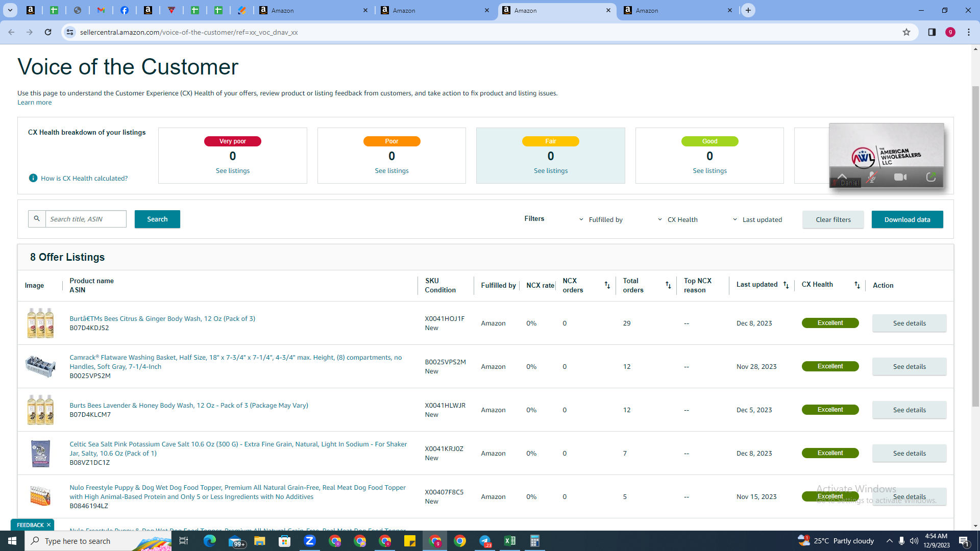Click the share screen icon in the video overlay
980x551 pixels.
(931, 177)
